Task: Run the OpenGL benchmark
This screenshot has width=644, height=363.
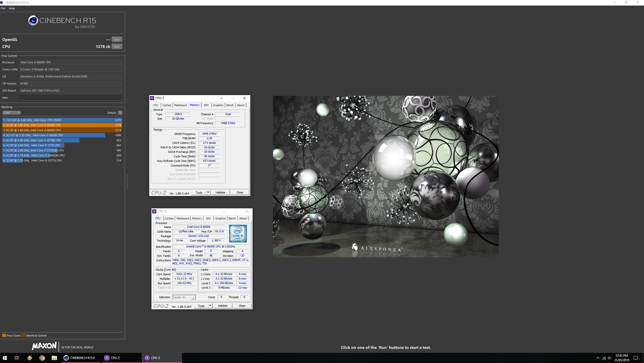Action: pos(117,40)
